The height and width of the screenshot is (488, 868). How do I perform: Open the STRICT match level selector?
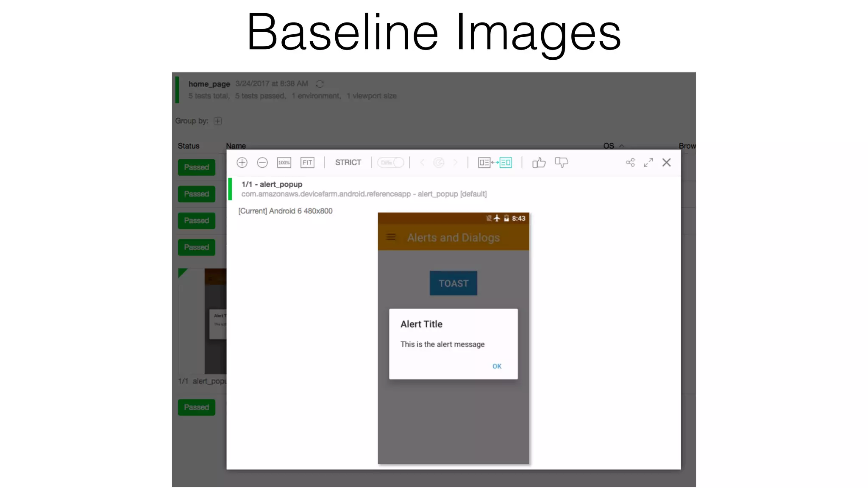coord(348,163)
